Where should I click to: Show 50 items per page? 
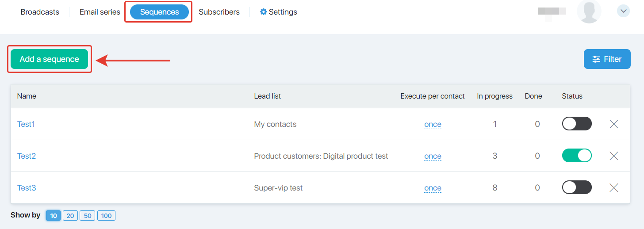tap(88, 216)
